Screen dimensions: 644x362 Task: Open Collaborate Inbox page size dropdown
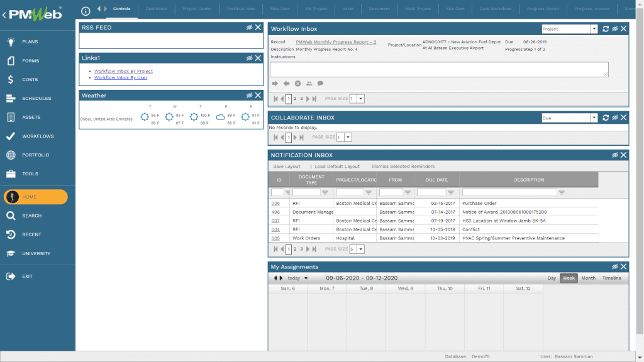(x=348, y=138)
